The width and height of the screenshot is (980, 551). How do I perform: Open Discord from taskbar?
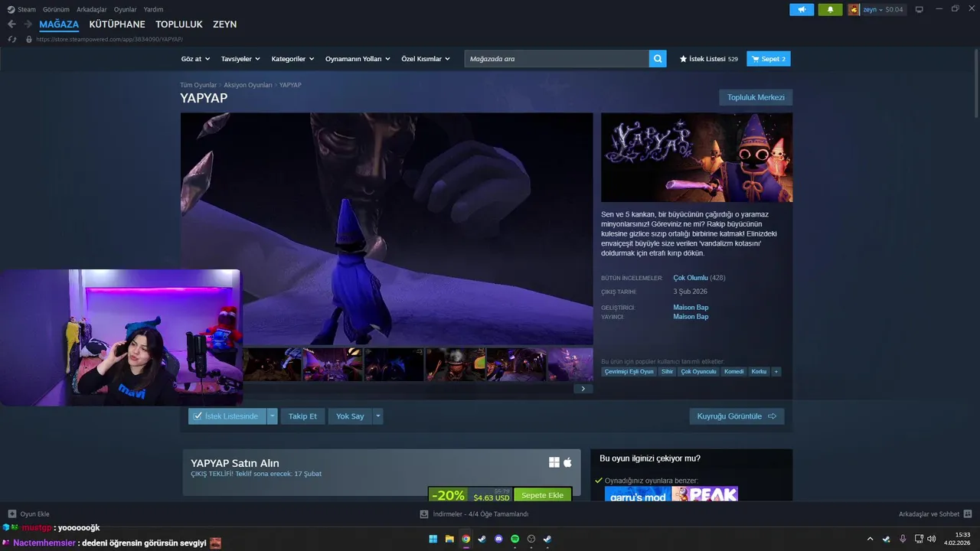click(498, 539)
